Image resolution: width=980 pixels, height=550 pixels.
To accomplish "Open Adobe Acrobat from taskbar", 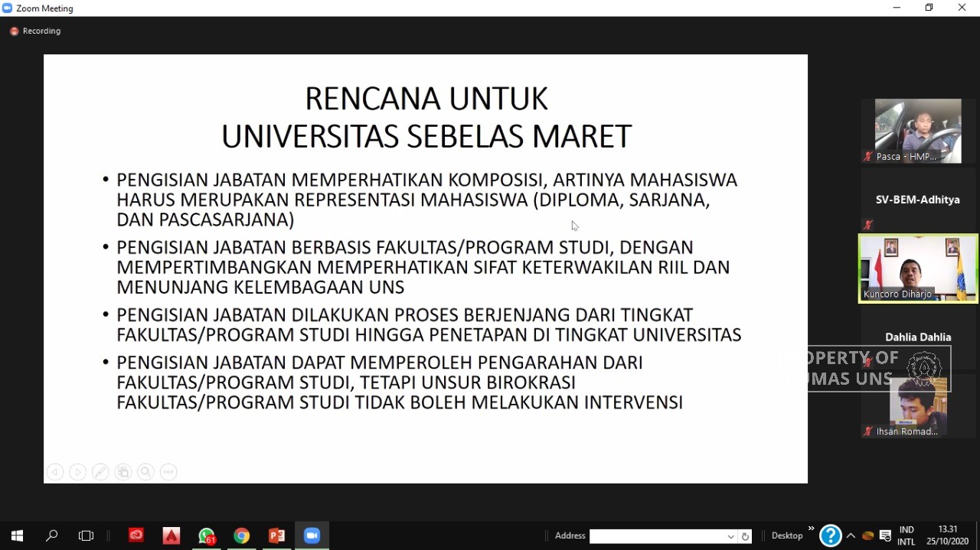I will pyautogui.click(x=171, y=535).
